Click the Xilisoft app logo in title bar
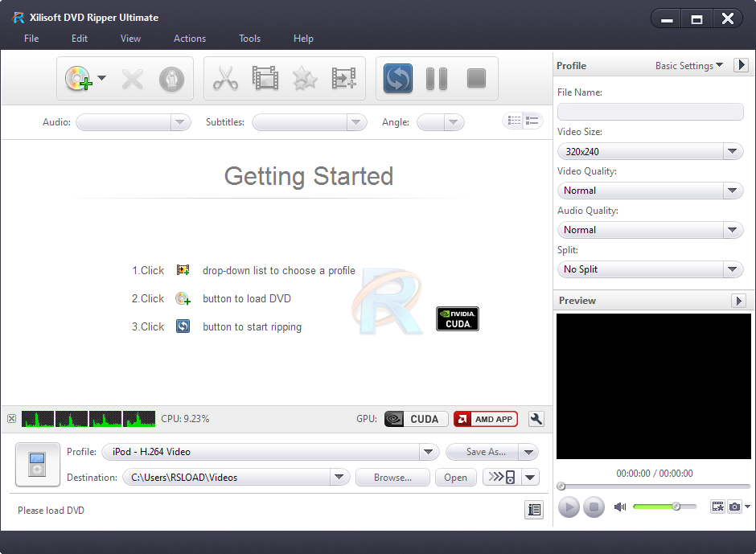Screen dimensions: 756x554 click(18, 18)
